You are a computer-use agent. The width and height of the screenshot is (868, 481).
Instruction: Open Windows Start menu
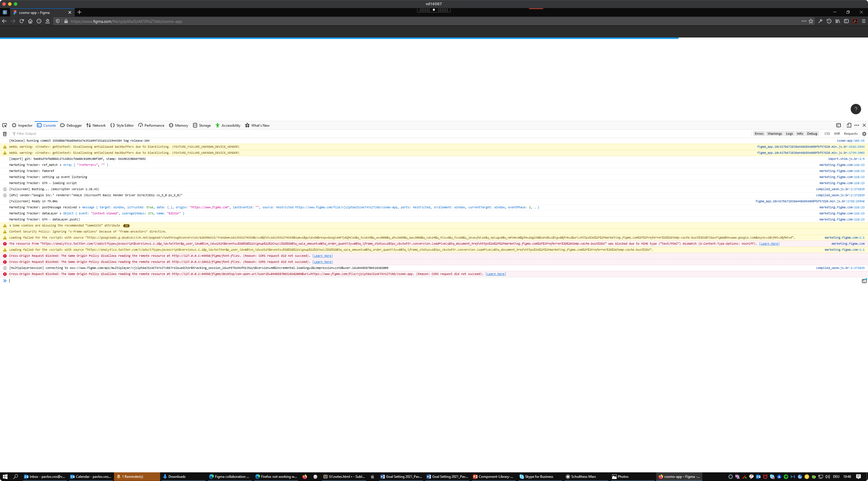[5, 477]
